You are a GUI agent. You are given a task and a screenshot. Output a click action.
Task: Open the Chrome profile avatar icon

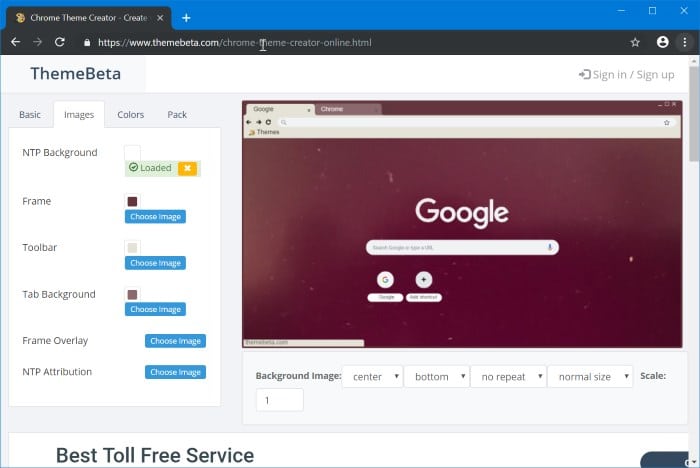coord(662,42)
